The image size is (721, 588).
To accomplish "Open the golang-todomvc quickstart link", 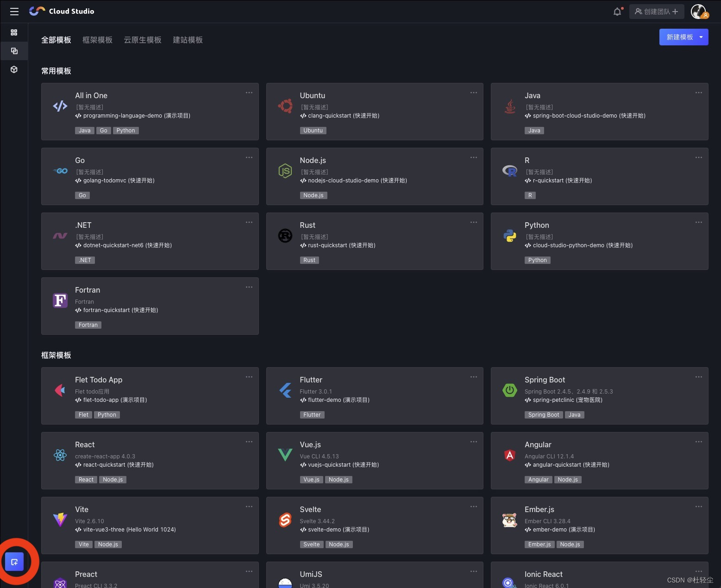I will pyautogui.click(x=115, y=181).
